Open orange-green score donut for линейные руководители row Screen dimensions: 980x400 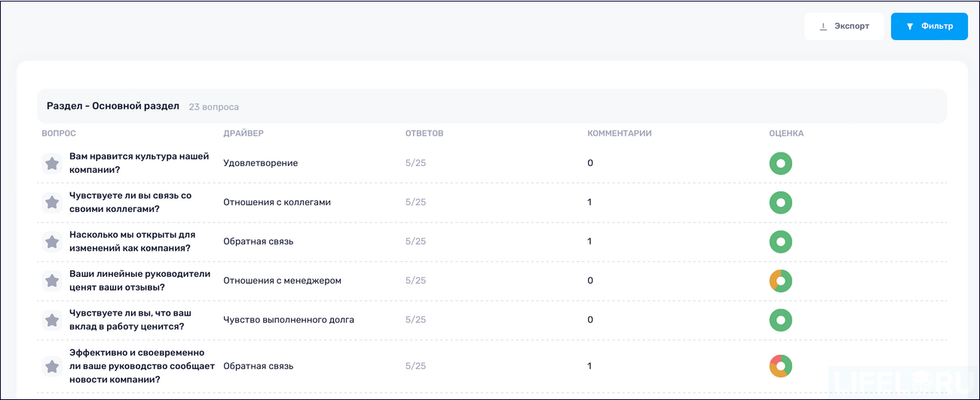point(781,281)
